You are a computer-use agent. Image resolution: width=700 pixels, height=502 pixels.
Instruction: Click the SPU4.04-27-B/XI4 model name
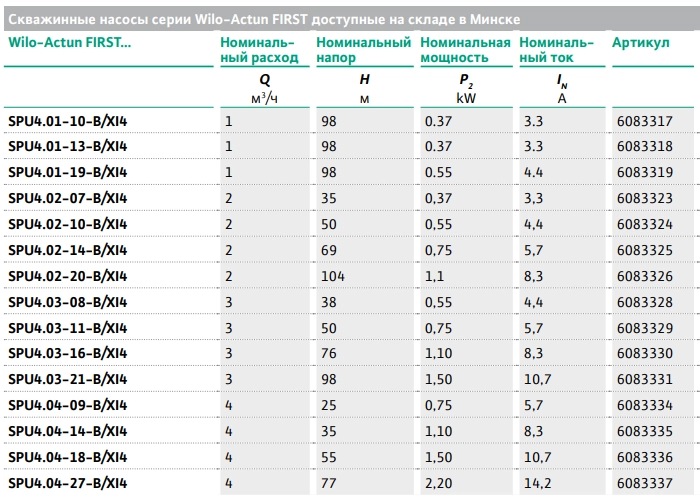pos(67,484)
